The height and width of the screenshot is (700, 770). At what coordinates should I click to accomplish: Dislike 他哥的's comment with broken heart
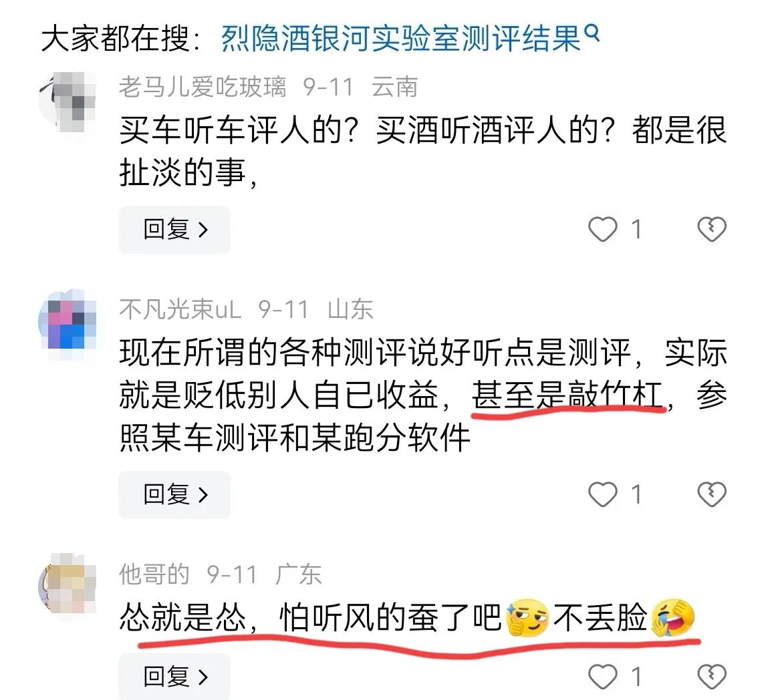click(x=712, y=677)
